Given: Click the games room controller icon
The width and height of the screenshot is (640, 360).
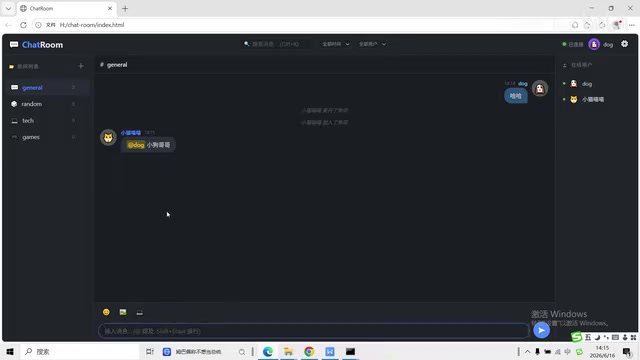Looking at the screenshot, I should 15,137.
